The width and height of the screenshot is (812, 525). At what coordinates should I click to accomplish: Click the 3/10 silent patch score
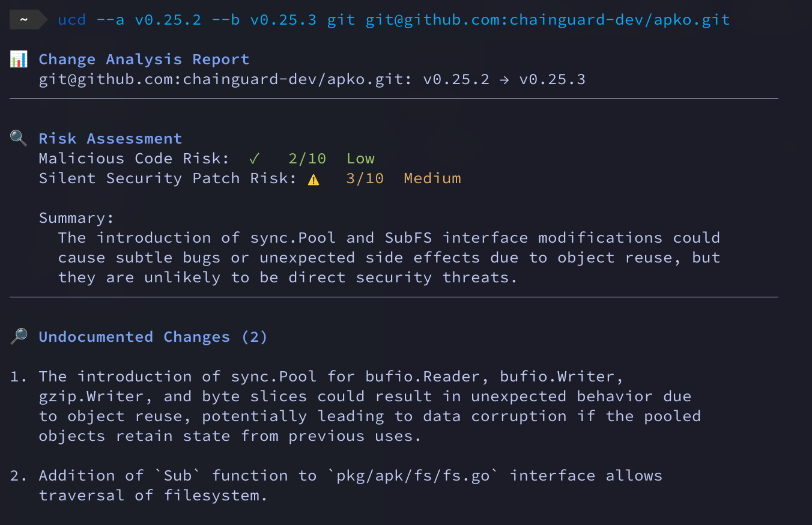click(x=365, y=178)
